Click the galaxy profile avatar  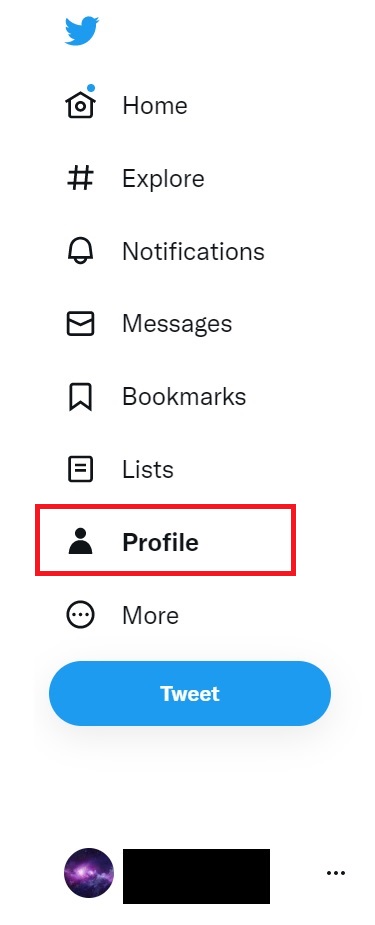[89, 873]
